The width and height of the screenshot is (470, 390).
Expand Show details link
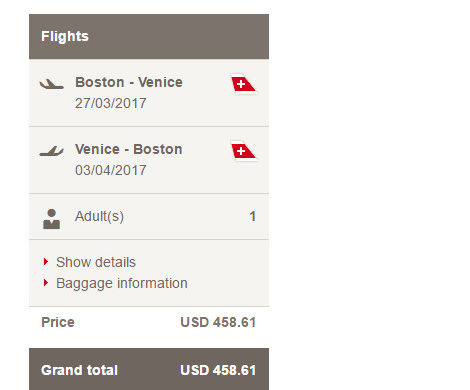coord(96,262)
